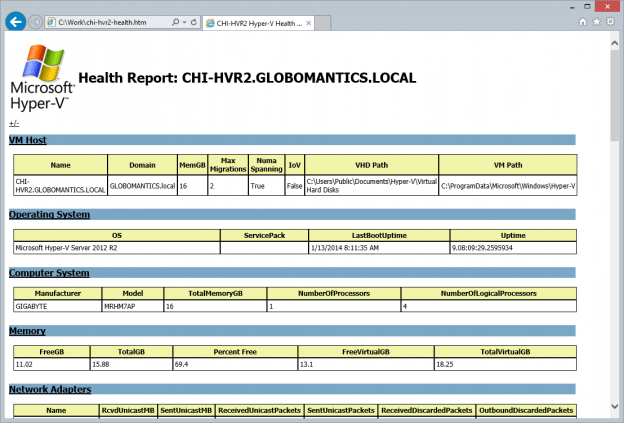Collapse the Operating System section
Viewport: 624px width, 423px height.
coord(49,214)
